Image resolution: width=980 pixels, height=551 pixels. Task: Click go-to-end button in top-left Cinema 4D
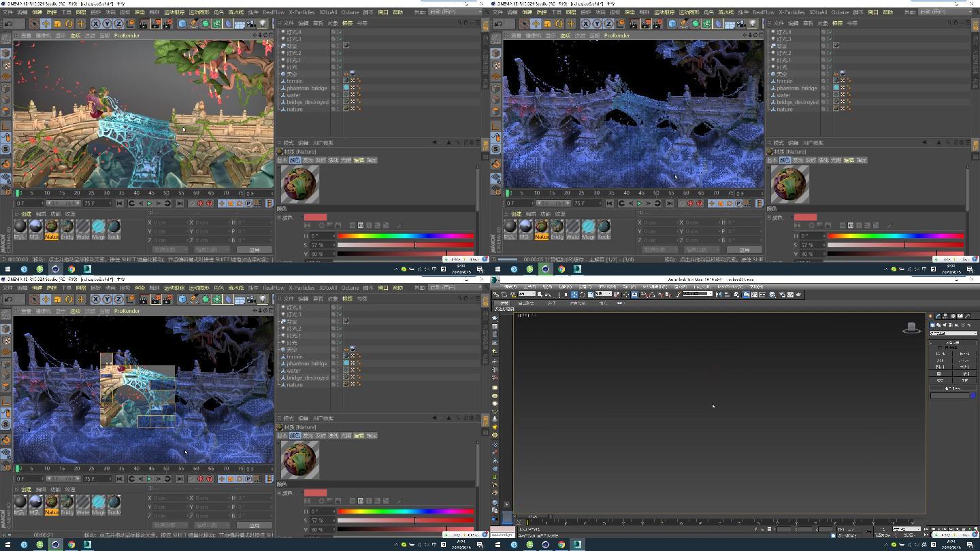(x=180, y=203)
